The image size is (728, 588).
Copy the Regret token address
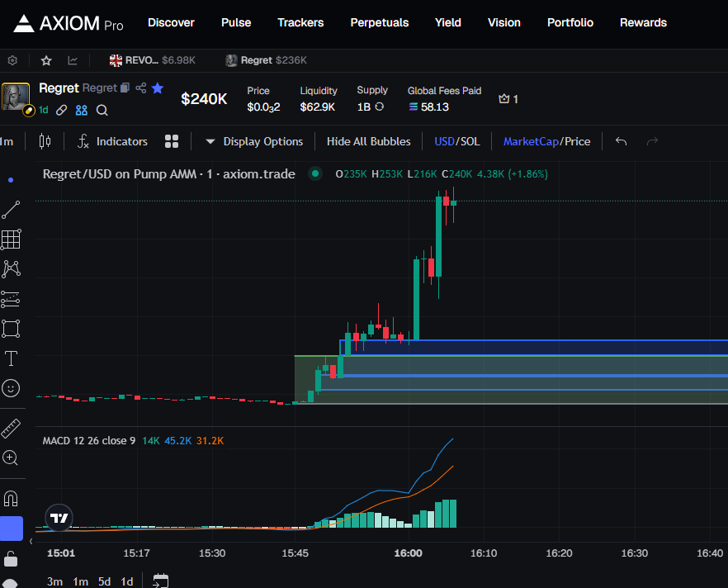(125, 88)
